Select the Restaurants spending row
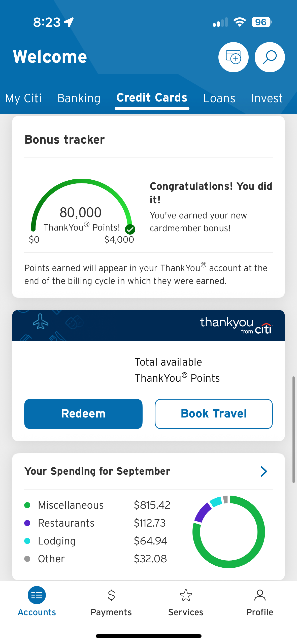Image resolution: width=297 pixels, height=644 pixels. click(x=97, y=523)
